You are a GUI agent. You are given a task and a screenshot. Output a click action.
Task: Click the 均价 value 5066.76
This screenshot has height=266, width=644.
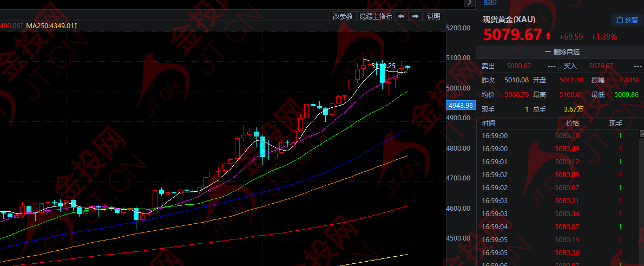coord(517,95)
